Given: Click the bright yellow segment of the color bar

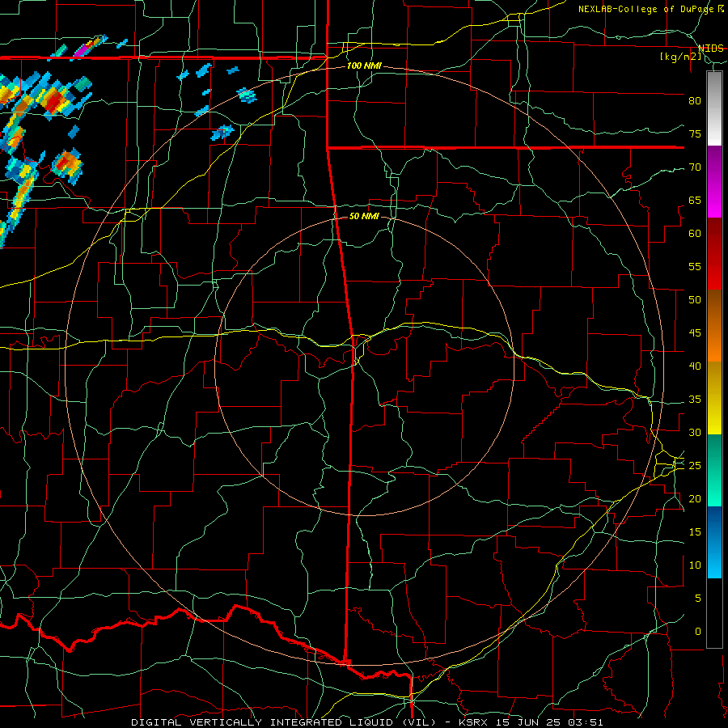Looking at the screenshot, I should tap(714, 398).
